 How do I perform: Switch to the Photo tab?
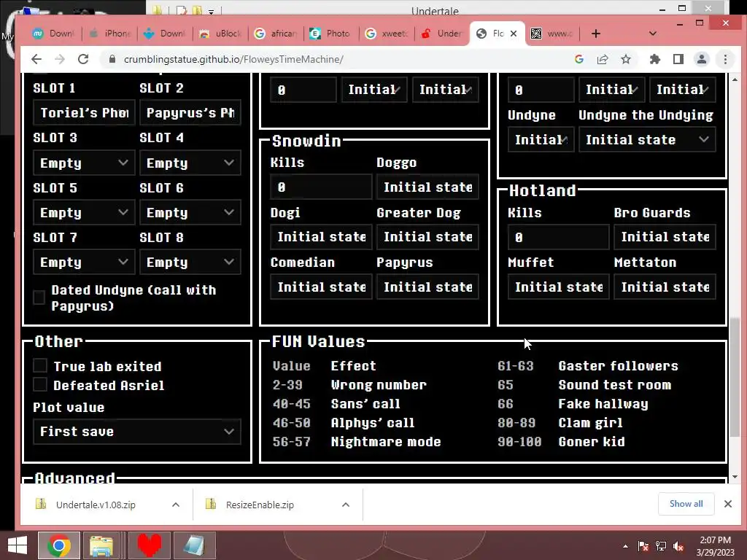[x=331, y=34]
